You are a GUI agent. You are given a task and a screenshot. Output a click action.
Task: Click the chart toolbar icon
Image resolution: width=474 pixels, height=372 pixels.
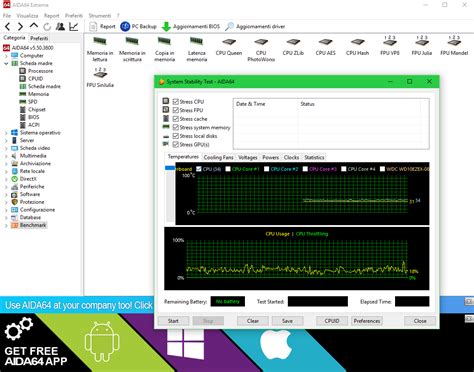(73, 26)
